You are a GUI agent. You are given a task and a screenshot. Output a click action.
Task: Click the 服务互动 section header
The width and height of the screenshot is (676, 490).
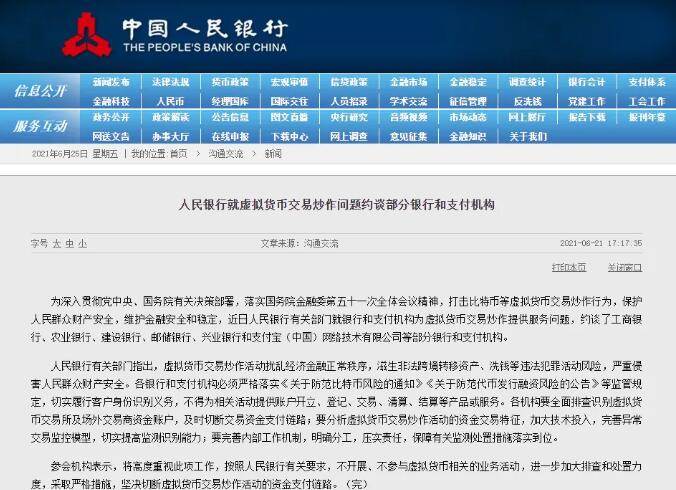coord(41,126)
